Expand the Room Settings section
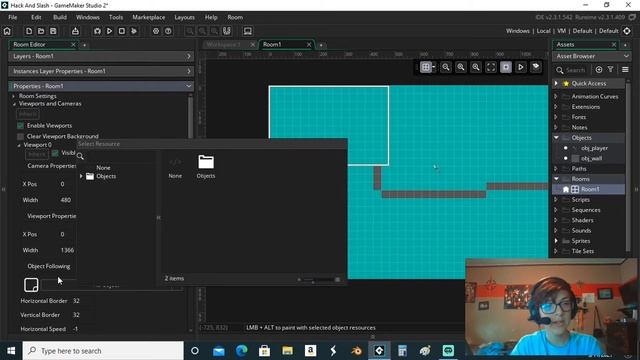The image size is (640, 360). 13,96
